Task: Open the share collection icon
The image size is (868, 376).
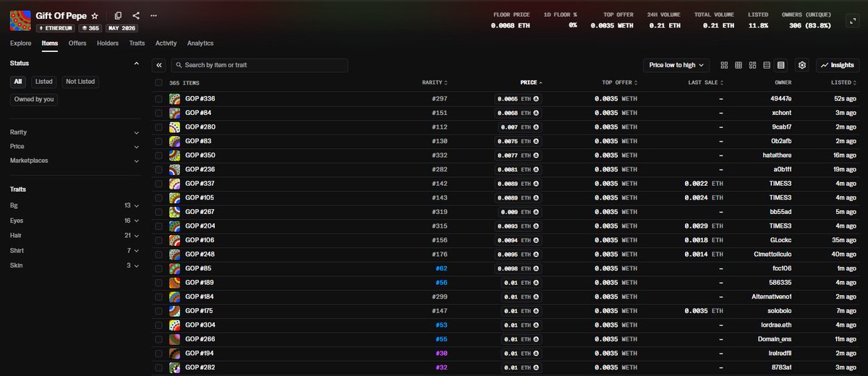Action: point(136,15)
